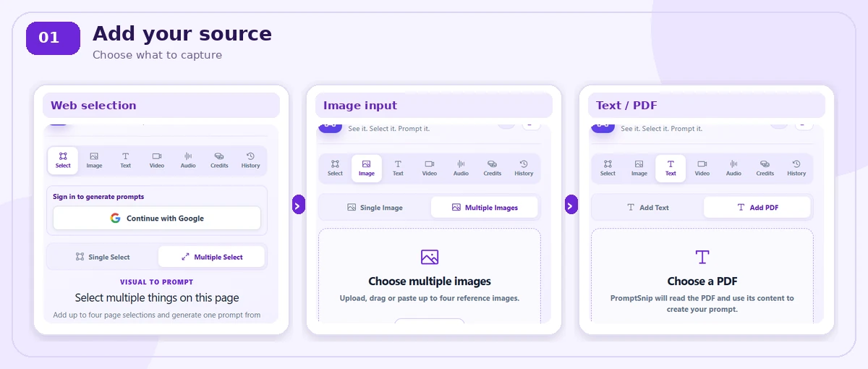868x369 pixels.
Task: Click the Image input card header
Action: coord(434,105)
